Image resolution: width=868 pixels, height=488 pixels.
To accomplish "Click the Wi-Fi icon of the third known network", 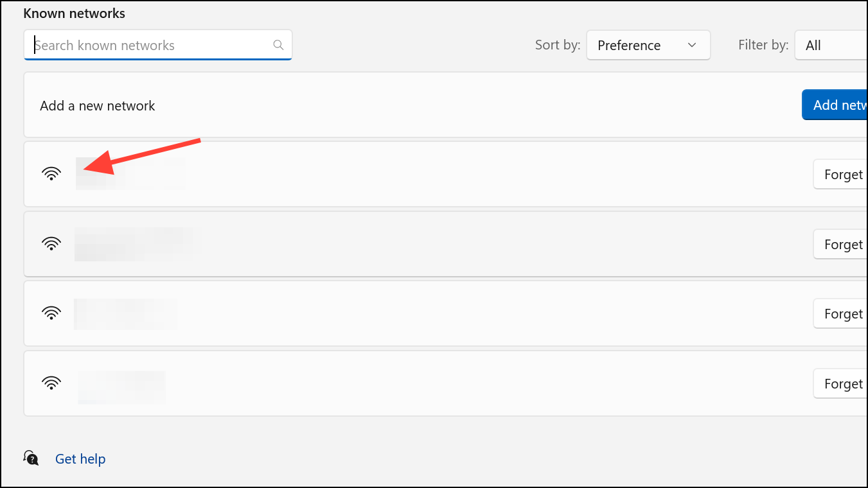I will pyautogui.click(x=51, y=313).
